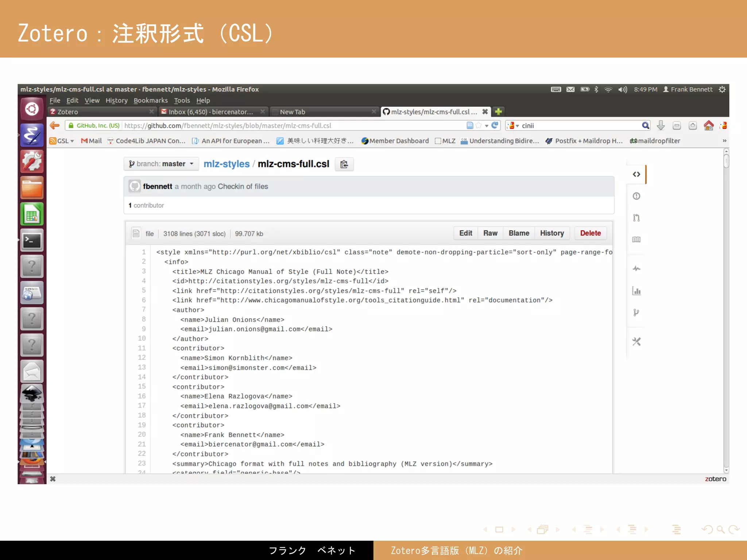The width and height of the screenshot is (747, 560).
Task: Open the Member Dashboard bookmark
Action: coord(395,141)
